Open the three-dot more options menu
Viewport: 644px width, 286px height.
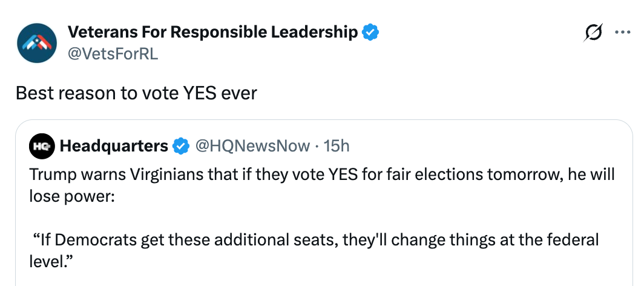pos(622,33)
